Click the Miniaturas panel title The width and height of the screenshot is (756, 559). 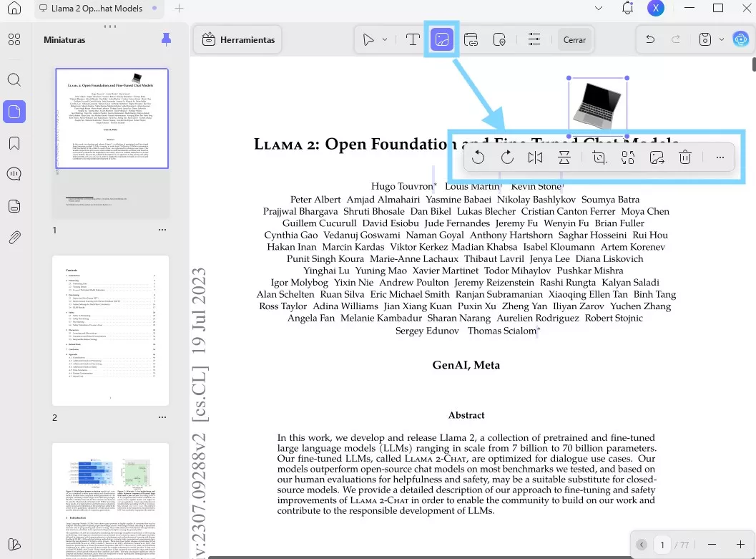click(x=64, y=39)
